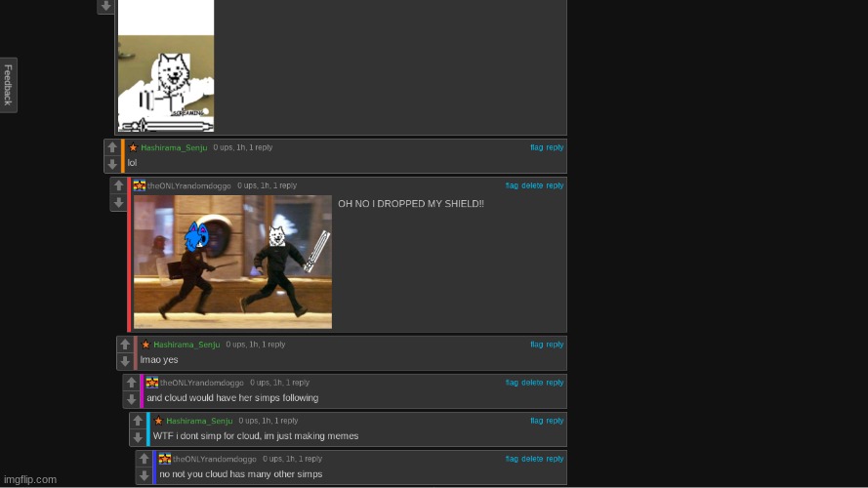Upvote the "and cloud would have her simps" comment
The image size is (868, 488).
131,383
